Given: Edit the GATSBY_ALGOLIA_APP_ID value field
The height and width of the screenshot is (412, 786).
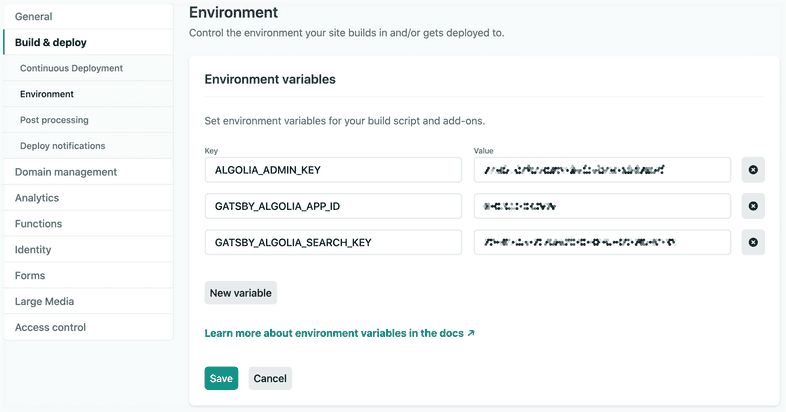Looking at the screenshot, I should pos(602,206).
